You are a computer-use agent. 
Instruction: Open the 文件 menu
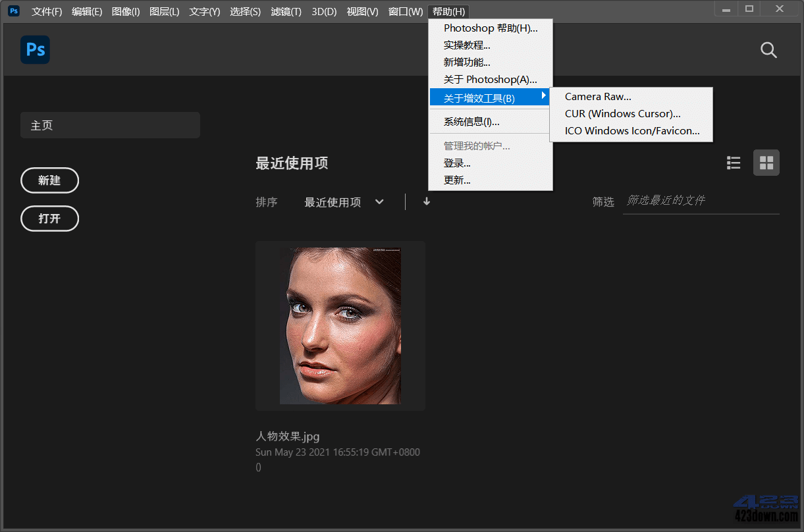[46, 11]
